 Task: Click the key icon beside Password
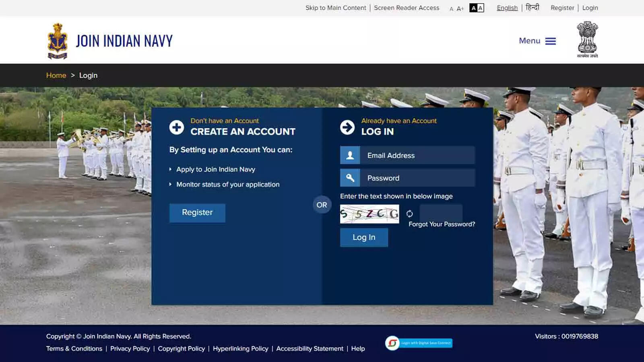[350, 177]
